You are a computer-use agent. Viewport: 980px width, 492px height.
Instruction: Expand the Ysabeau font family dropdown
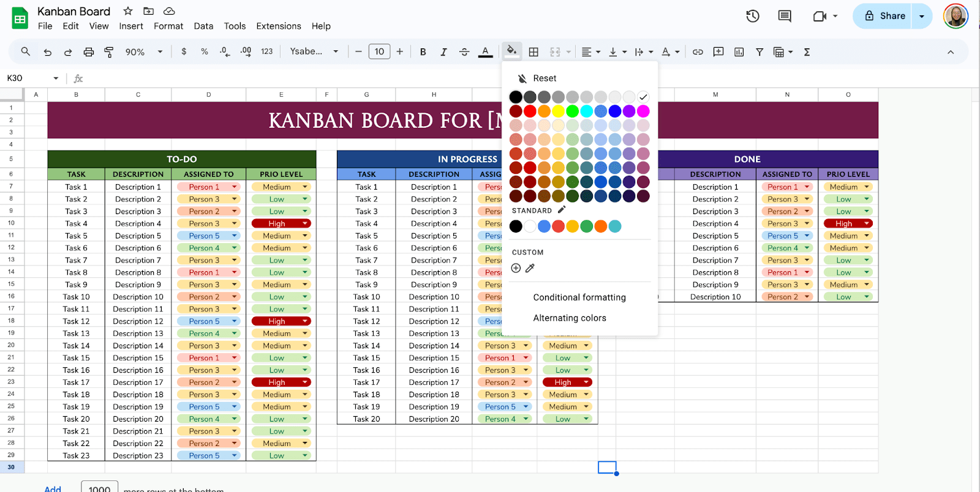pos(314,52)
